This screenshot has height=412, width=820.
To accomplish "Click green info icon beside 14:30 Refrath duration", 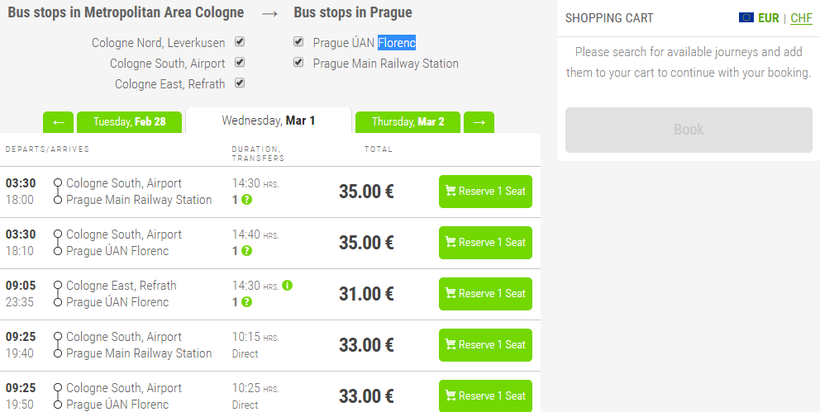I will 287,285.
